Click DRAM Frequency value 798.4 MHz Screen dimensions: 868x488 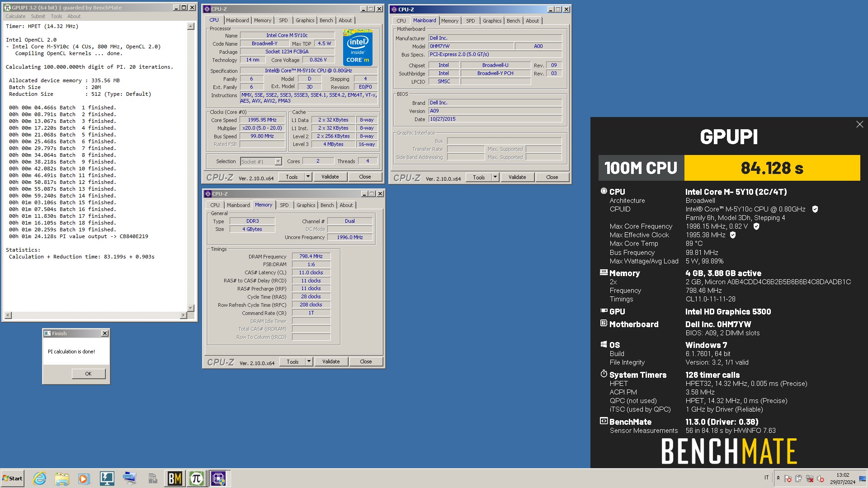click(x=311, y=256)
